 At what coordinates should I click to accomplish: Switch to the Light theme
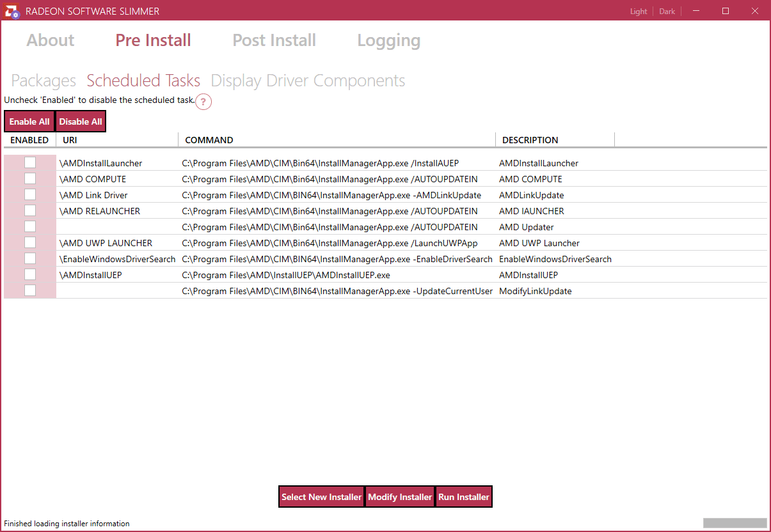pos(639,12)
